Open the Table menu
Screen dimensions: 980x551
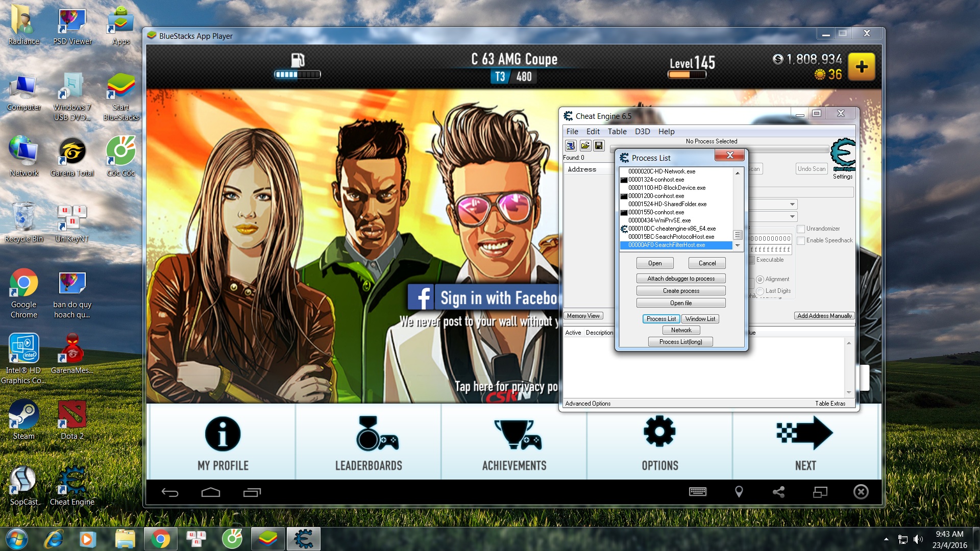617,132
